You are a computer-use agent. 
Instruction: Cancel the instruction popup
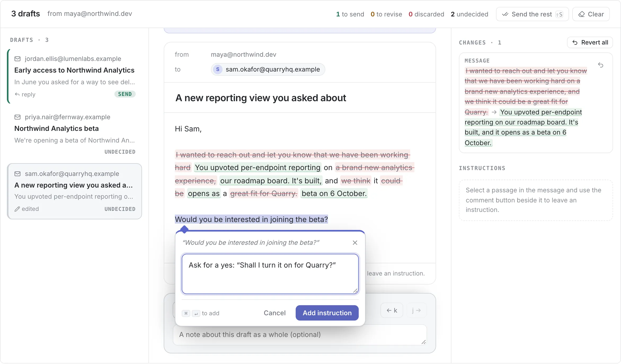[274, 313]
